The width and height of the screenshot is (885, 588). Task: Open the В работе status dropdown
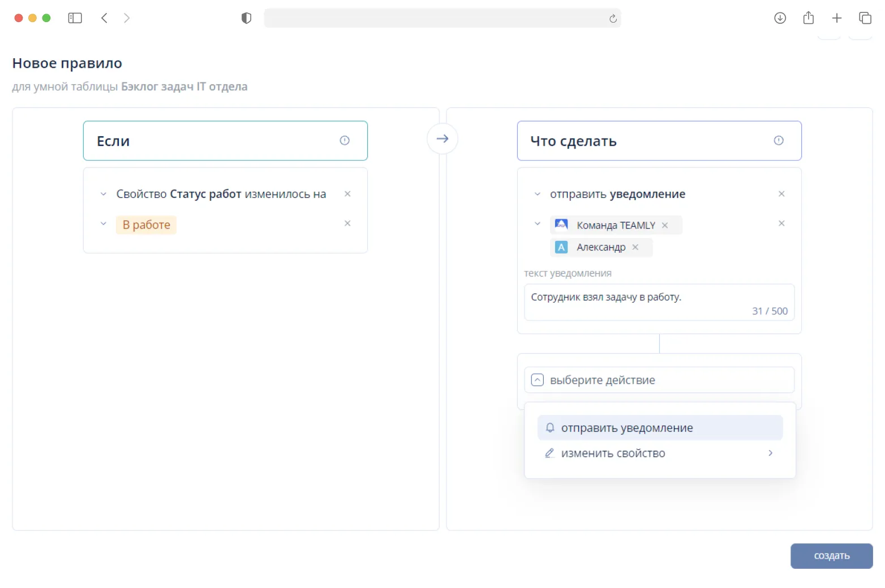103,224
